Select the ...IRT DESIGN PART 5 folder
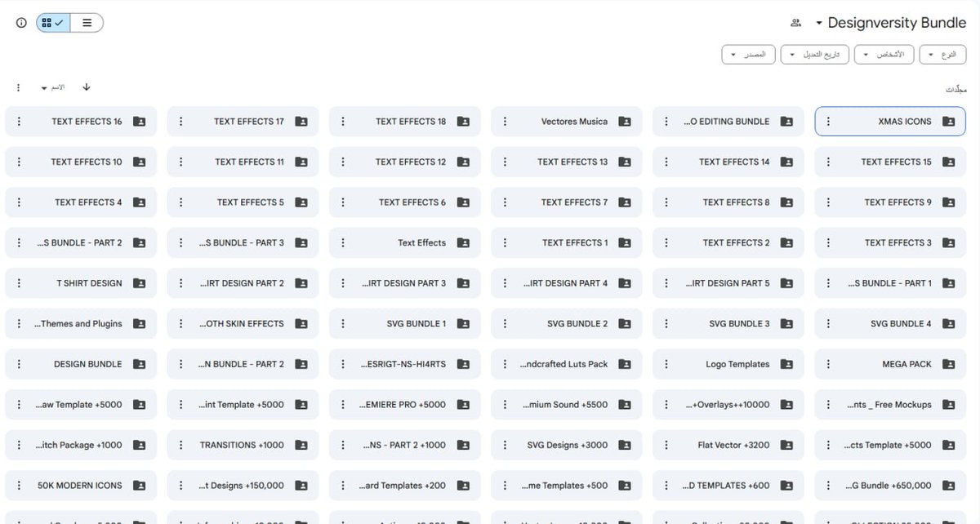This screenshot has height=524, width=980. click(x=728, y=283)
